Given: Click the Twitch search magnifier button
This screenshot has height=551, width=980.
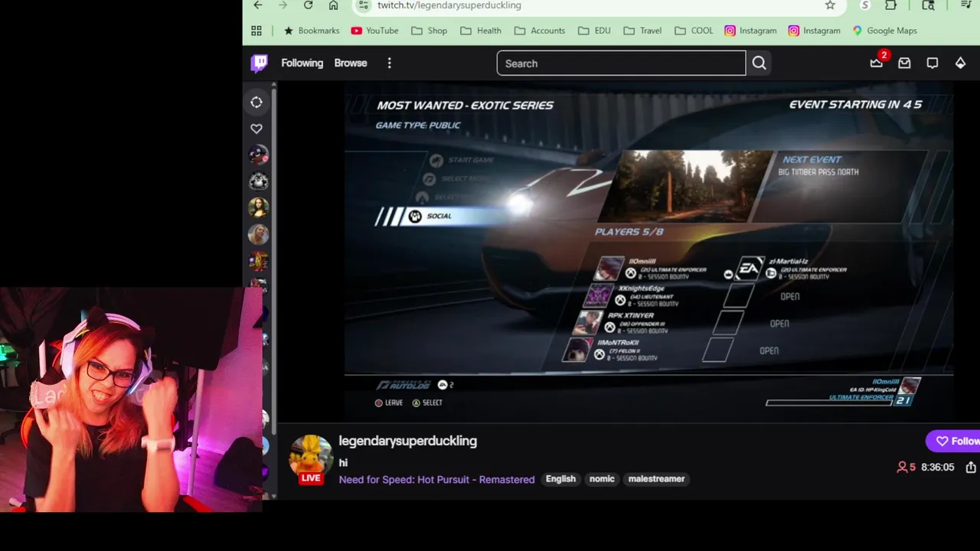Looking at the screenshot, I should tap(759, 64).
